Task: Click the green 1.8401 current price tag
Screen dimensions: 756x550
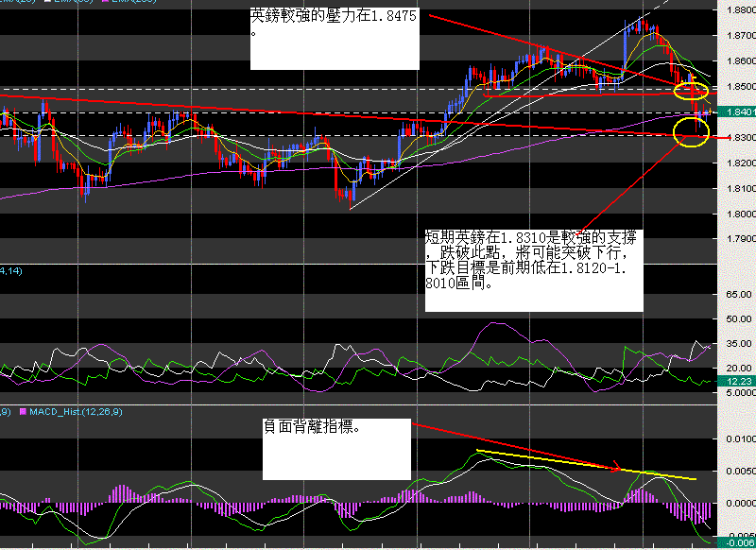Action: click(x=737, y=112)
